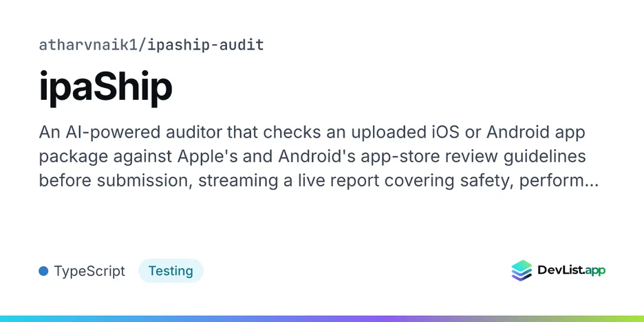644x322 pixels.
Task: Select the Testing category tag
Action: (171, 271)
